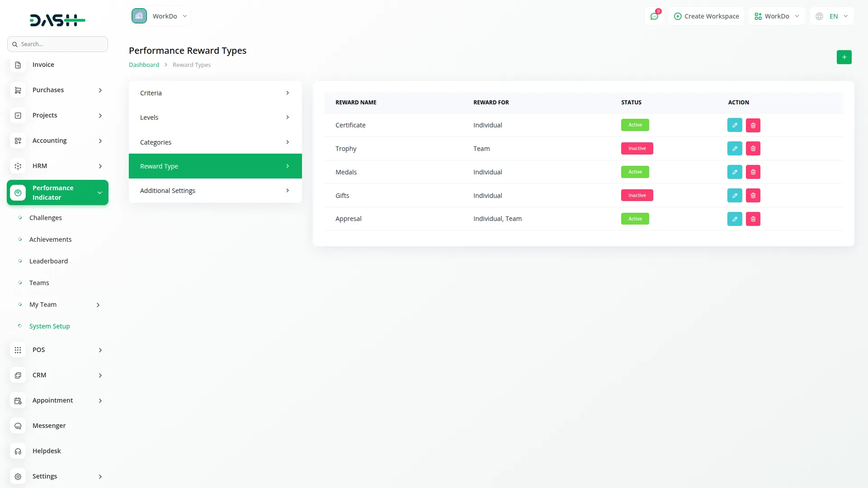This screenshot has height=488, width=868.
Task: Delete the Trophy reward using trash icon
Action: 753,149
